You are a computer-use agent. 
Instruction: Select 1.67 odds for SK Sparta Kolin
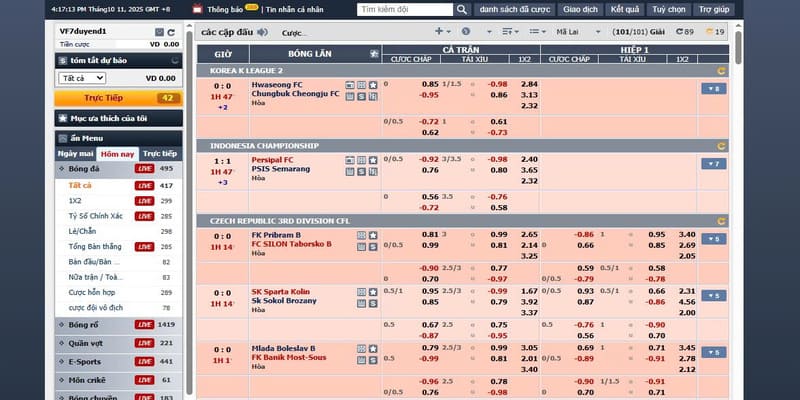pos(529,291)
